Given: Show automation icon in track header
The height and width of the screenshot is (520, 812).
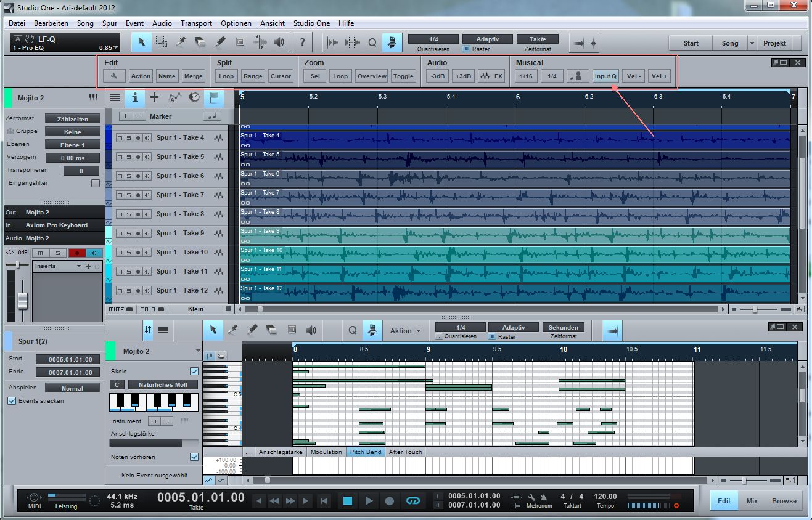Looking at the screenshot, I should 174,97.
